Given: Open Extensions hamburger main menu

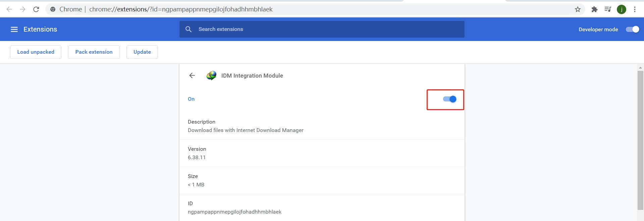Looking at the screenshot, I should pyautogui.click(x=14, y=29).
